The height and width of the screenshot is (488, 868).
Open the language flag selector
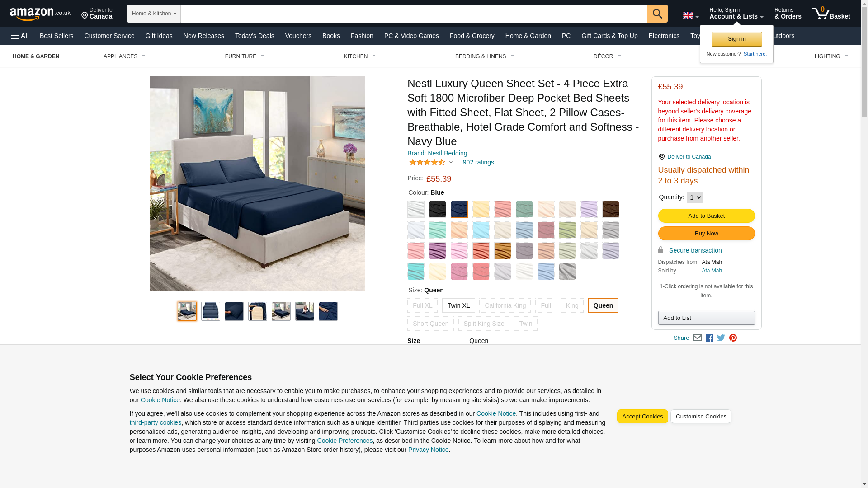(x=690, y=15)
